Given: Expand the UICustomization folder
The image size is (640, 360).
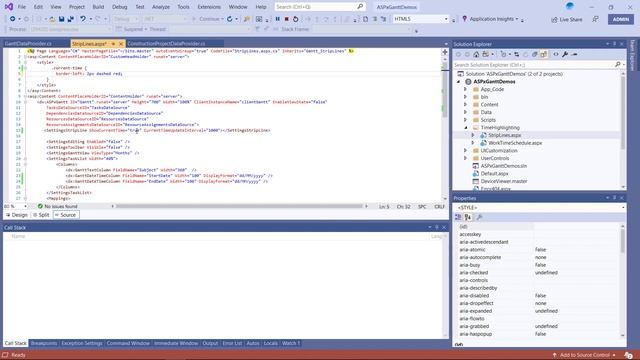Looking at the screenshot, I should coord(465,150).
